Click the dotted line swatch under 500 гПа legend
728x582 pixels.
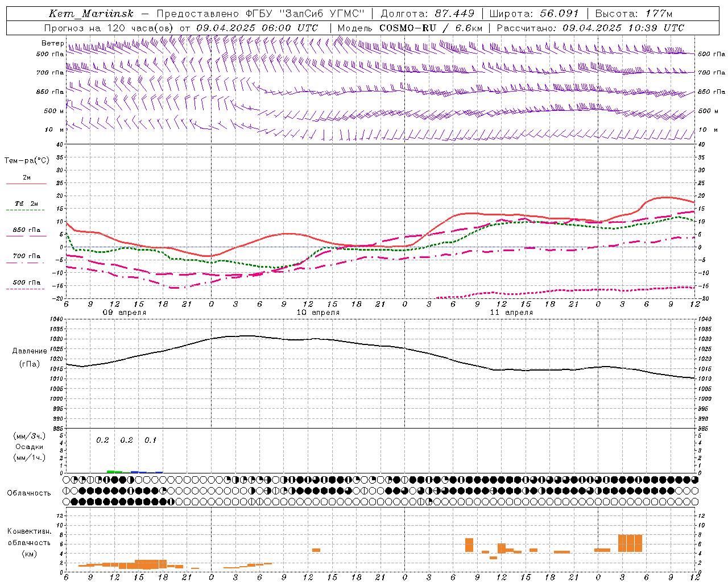click(25, 289)
